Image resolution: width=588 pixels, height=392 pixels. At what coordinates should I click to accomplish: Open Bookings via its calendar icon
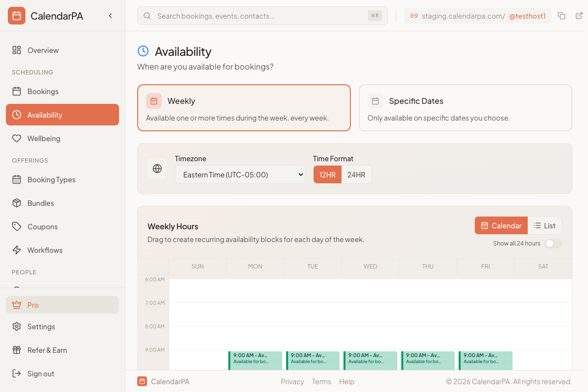(17, 91)
